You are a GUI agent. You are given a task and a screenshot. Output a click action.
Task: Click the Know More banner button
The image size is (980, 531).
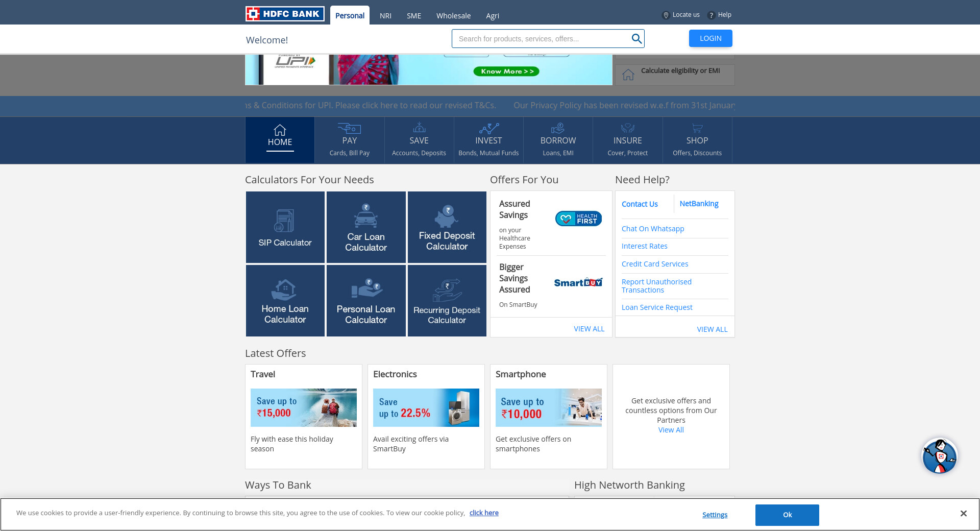506,71
